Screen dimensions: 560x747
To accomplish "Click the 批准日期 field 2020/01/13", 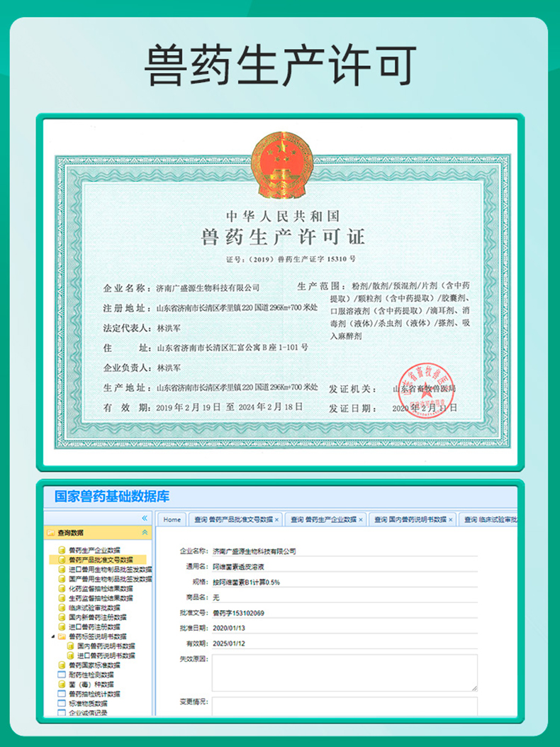I will click(345, 628).
